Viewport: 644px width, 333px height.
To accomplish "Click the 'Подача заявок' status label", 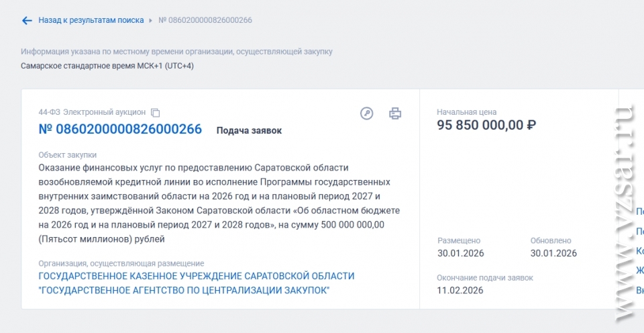I will point(249,130).
